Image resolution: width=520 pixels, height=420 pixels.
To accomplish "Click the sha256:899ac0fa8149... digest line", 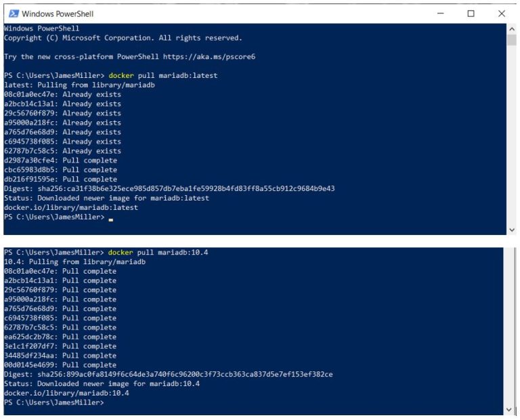I will [168, 375].
